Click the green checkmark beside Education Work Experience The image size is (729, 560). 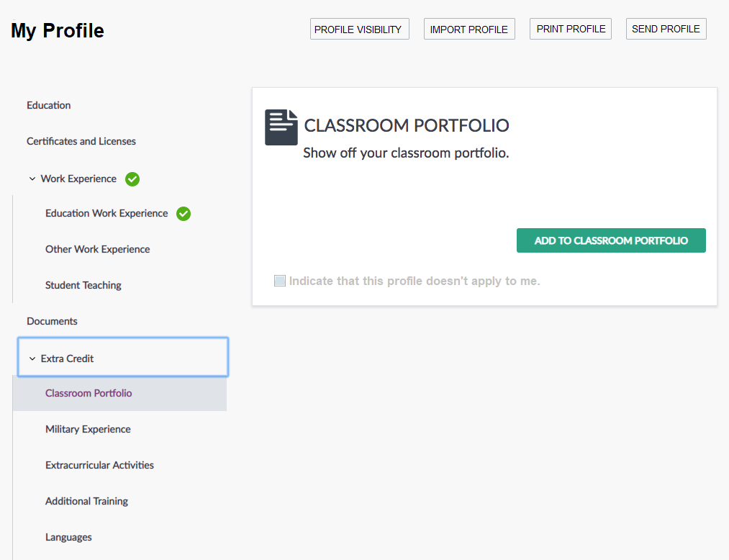coord(184,214)
